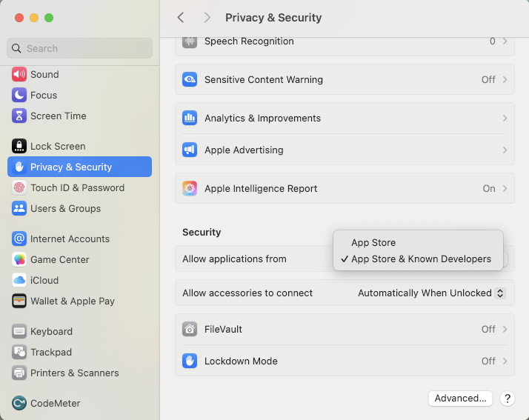The width and height of the screenshot is (529, 420).
Task: Click the Apple Intelligence Report icon
Action: (190, 188)
